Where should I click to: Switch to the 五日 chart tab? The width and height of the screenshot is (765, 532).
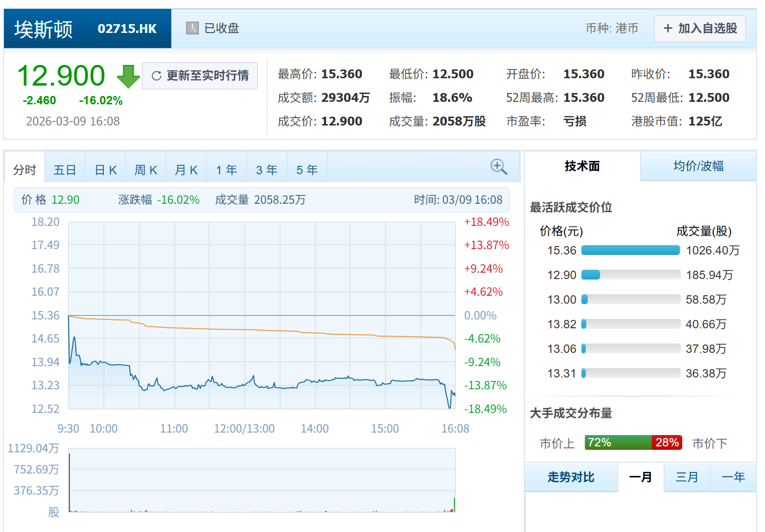coord(64,169)
